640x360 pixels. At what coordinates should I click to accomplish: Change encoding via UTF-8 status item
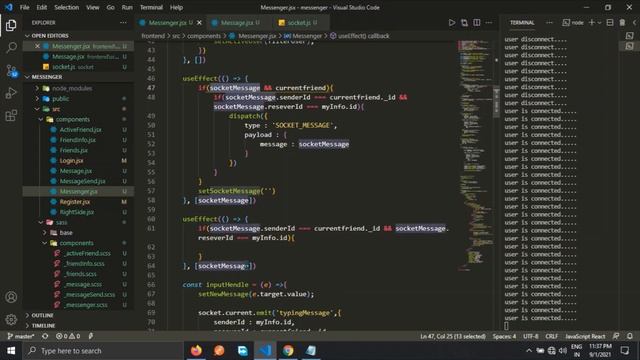coord(531,336)
